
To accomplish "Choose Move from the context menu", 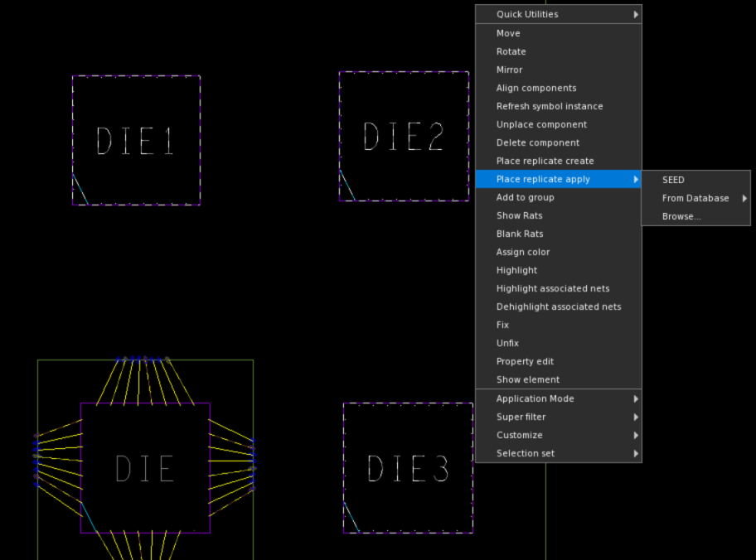I will [508, 33].
